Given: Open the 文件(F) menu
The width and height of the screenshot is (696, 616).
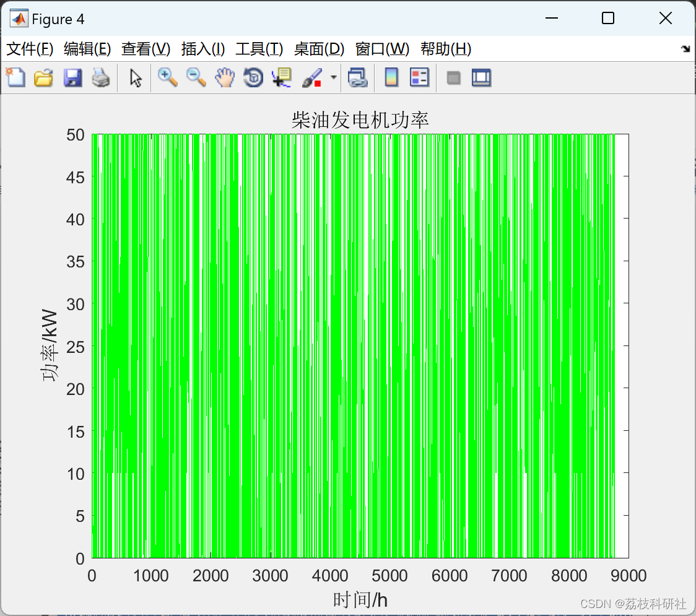Looking at the screenshot, I should pos(30,49).
